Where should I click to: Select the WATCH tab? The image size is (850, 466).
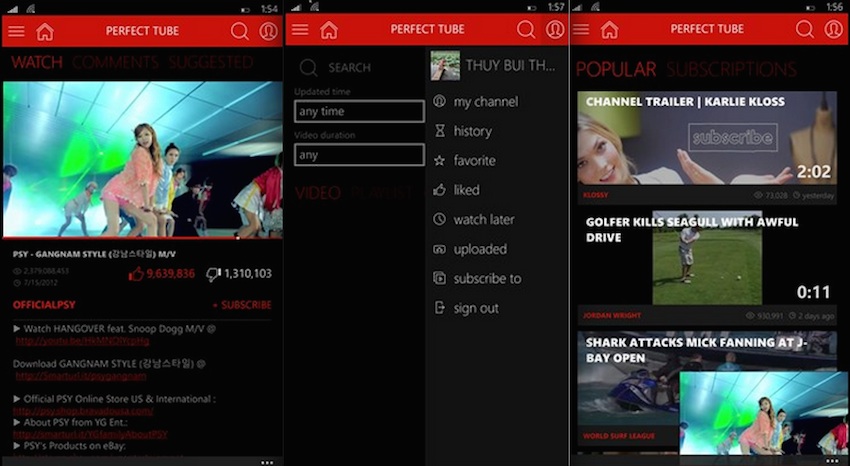point(37,62)
